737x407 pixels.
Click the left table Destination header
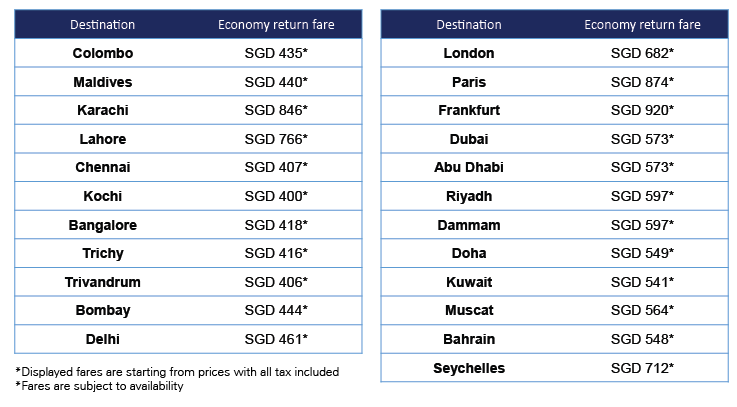102,24
